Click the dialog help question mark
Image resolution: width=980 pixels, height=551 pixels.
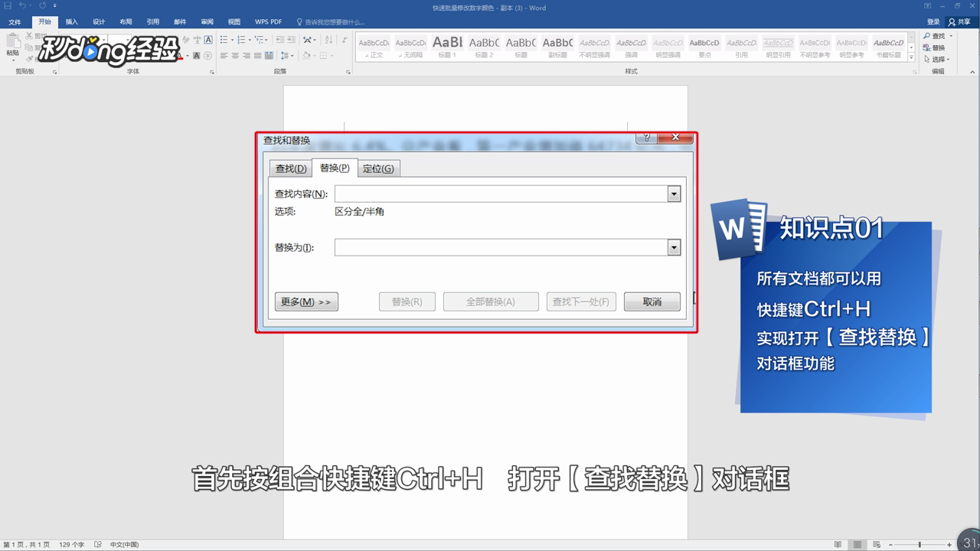(646, 137)
